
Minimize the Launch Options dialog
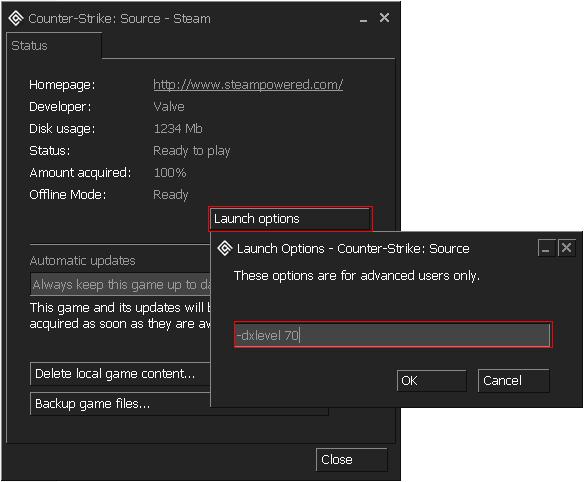pyautogui.click(x=546, y=248)
